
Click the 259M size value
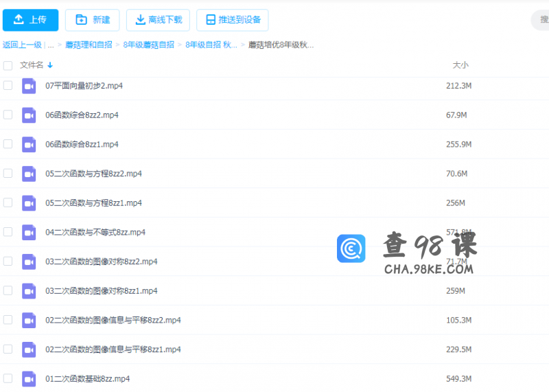(x=456, y=291)
